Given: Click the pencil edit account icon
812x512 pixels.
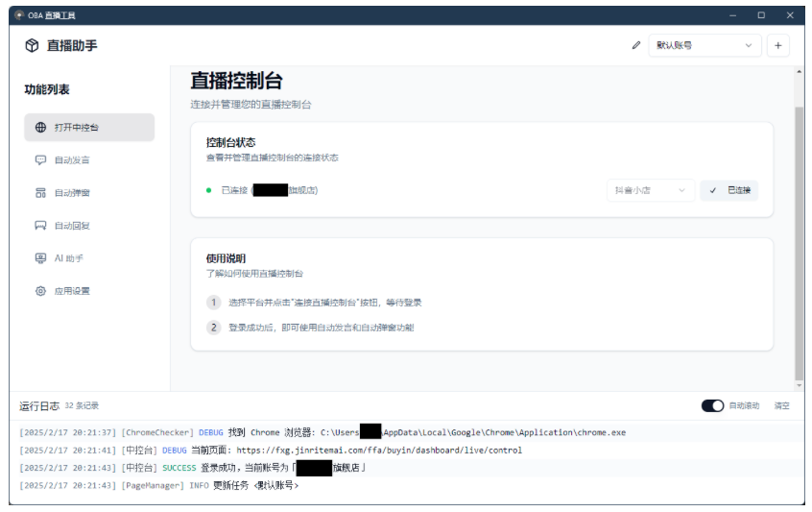Looking at the screenshot, I should [636, 45].
